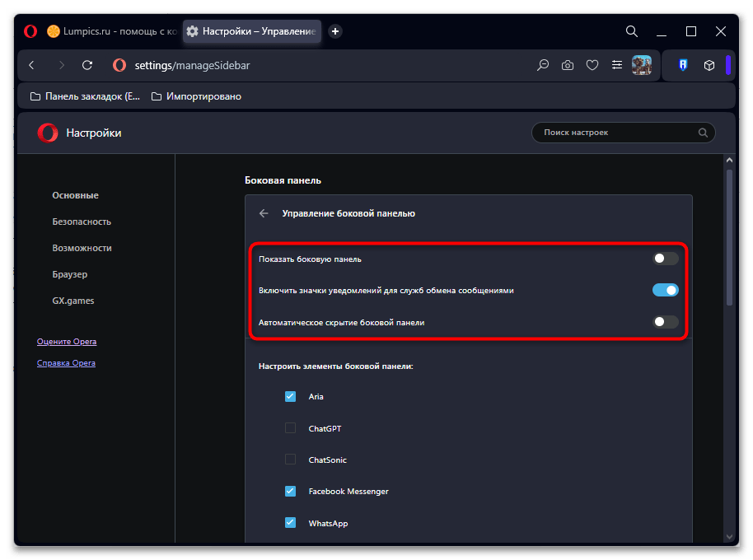Click the extensions cube icon
This screenshot has width=753, height=560.
coord(709,65)
